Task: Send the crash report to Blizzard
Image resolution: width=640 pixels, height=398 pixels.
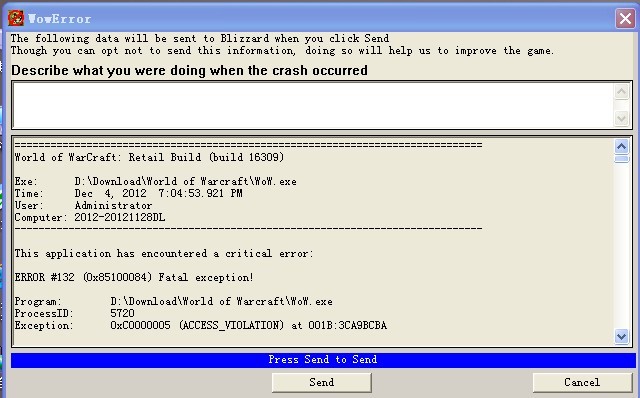Action: click(322, 382)
